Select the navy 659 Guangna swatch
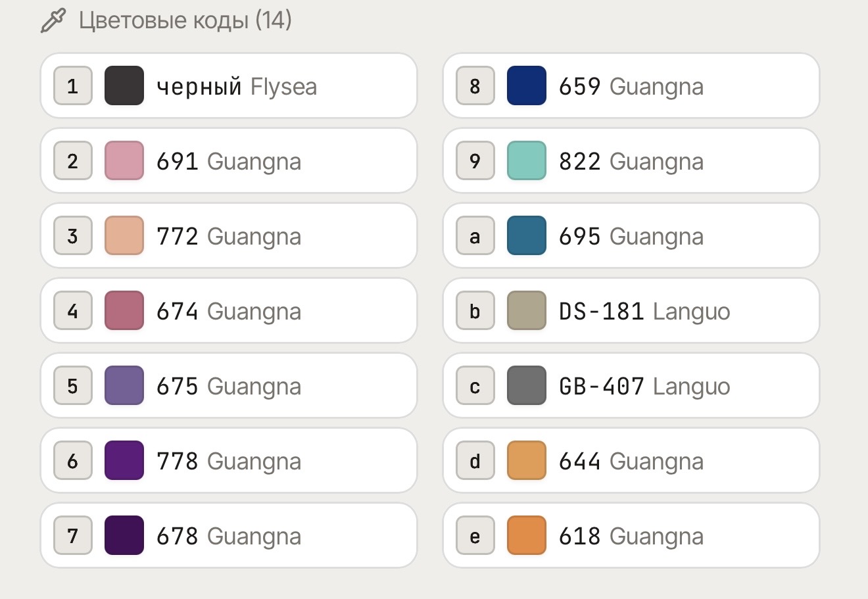Viewport: 868px width, 599px height. pyautogui.click(x=527, y=85)
